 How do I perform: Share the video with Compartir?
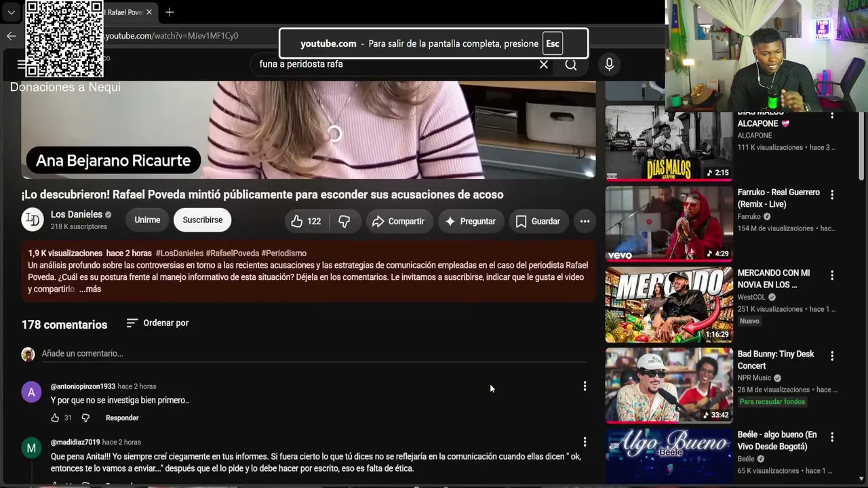coord(398,221)
